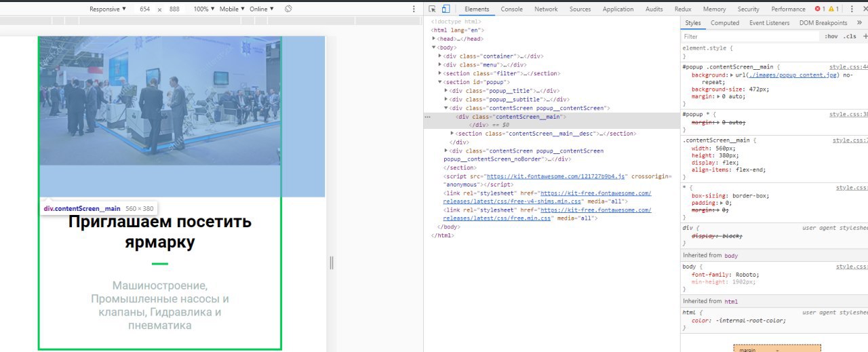Viewport: 868px width, 352px height.
Task: Expand the popup__subtitle div node
Action: (446, 100)
